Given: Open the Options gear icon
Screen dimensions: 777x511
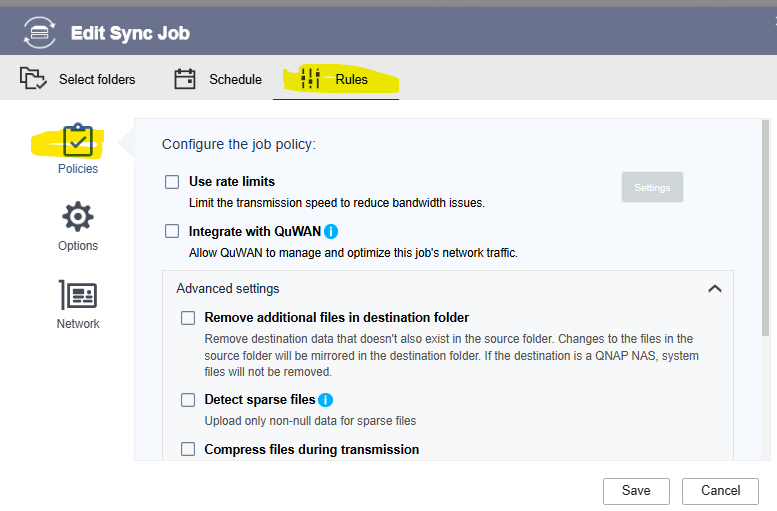Looking at the screenshot, I should [77, 217].
